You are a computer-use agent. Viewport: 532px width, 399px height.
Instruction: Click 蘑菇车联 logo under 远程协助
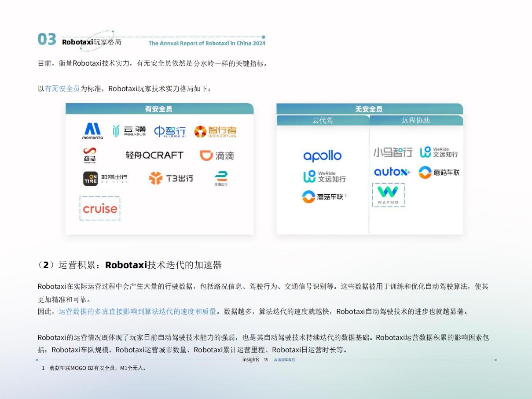click(x=439, y=173)
